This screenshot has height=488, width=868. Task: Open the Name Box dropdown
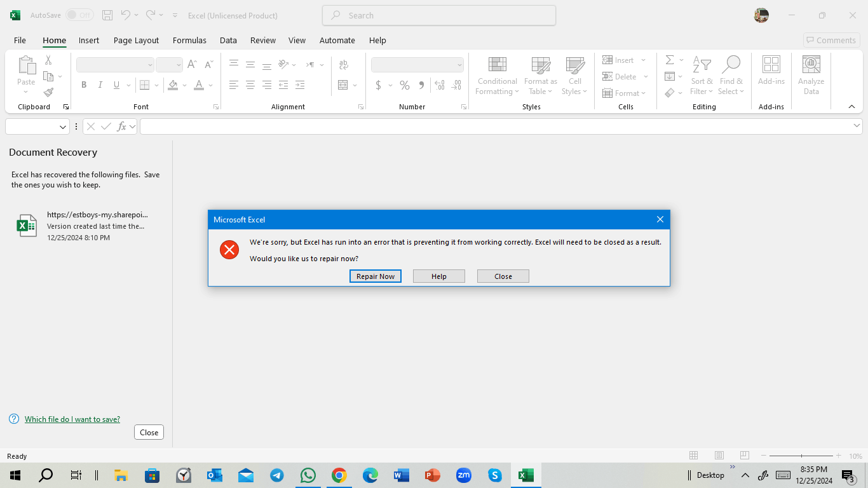tap(63, 127)
